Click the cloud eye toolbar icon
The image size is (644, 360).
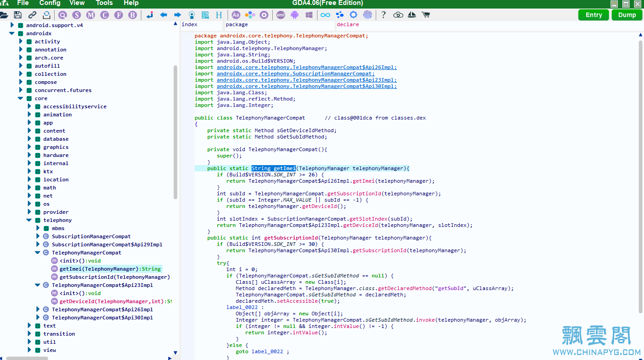pyautogui.click(x=398, y=15)
